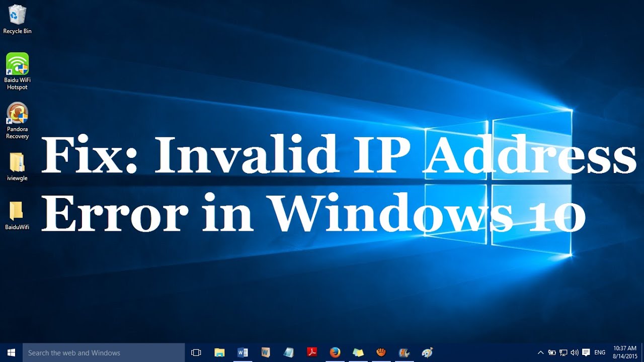Click the Search the web and Windows box

(x=104, y=352)
